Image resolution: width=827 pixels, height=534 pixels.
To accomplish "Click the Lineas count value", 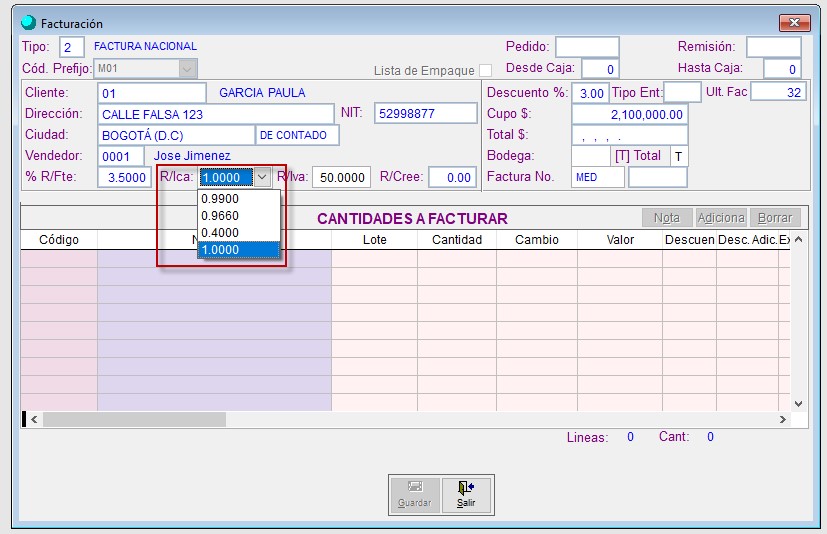I will 630,436.
